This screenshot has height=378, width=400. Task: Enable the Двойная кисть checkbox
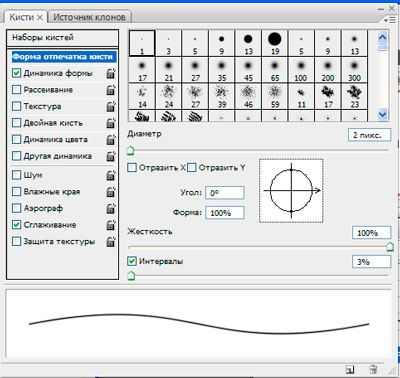16,123
